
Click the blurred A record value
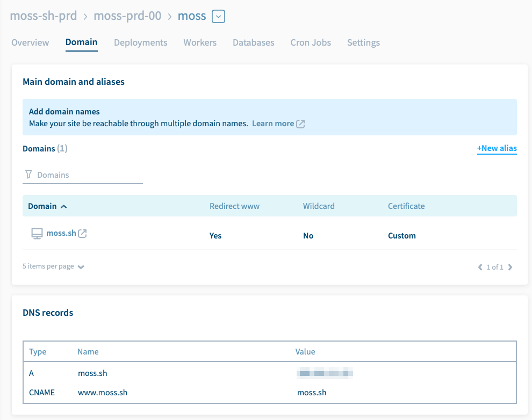(325, 373)
